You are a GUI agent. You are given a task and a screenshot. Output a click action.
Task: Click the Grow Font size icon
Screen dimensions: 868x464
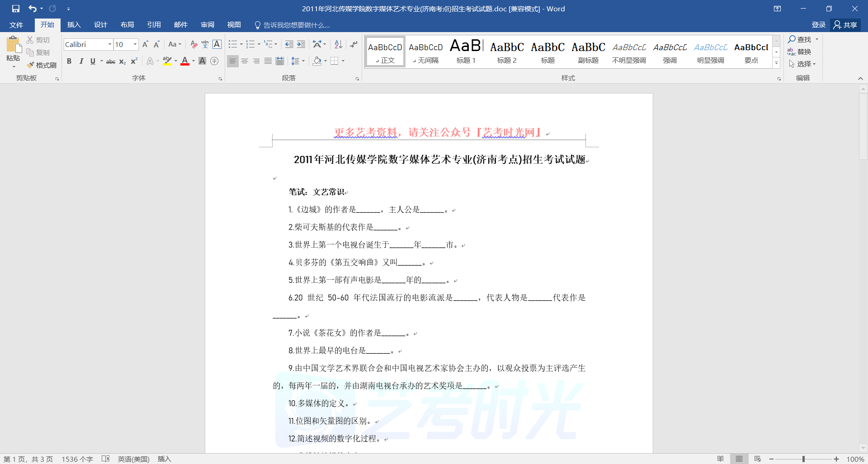(x=145, y=44)
